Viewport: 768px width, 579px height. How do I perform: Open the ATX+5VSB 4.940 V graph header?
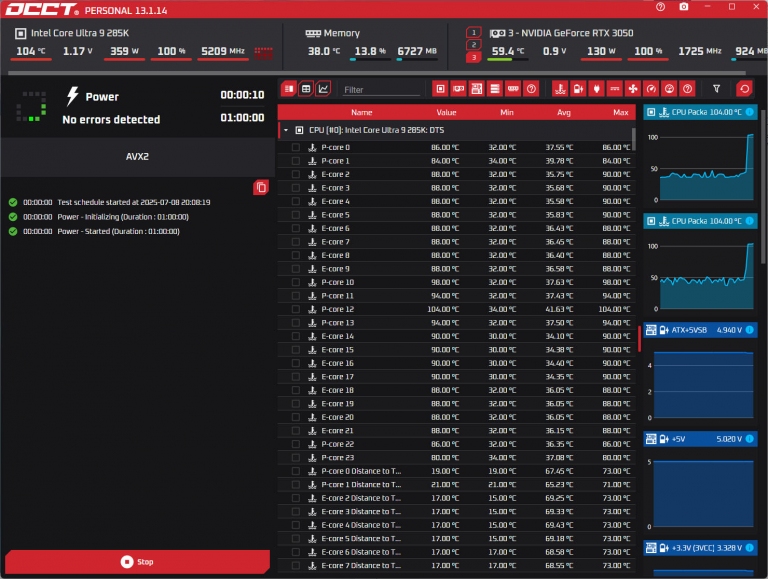click(x=700, y=330)
